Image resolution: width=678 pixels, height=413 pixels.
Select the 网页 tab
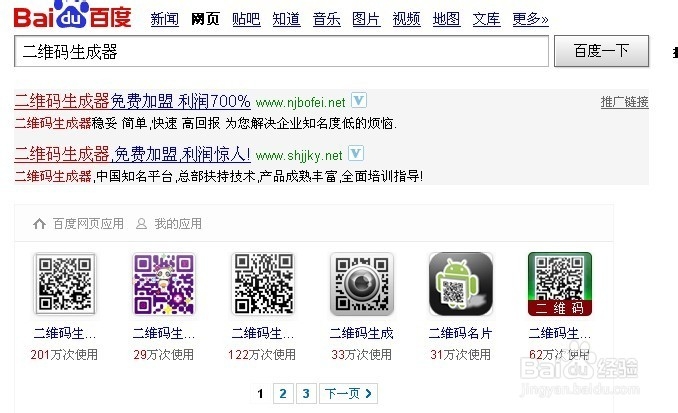click(205, 19)
